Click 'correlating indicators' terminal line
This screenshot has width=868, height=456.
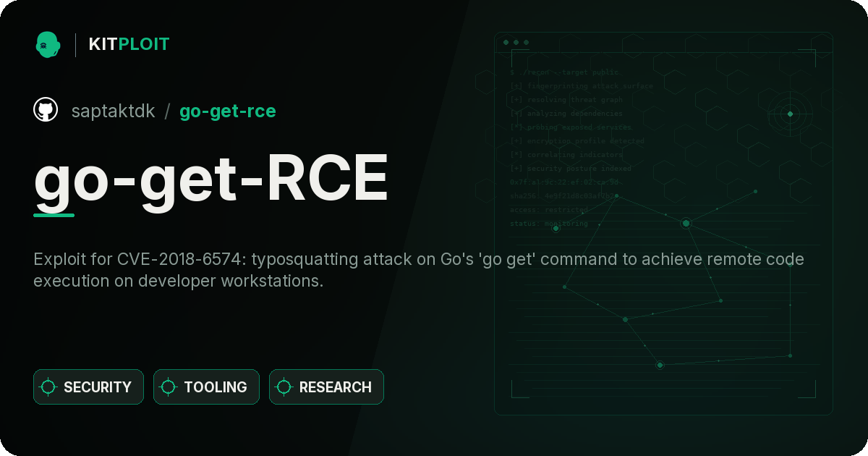566,154
